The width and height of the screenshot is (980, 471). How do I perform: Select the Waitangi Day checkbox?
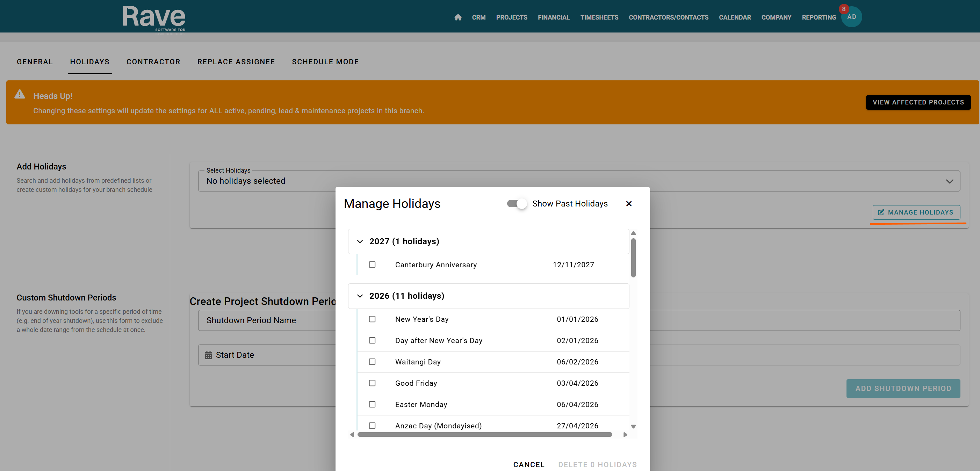[372, 362]
